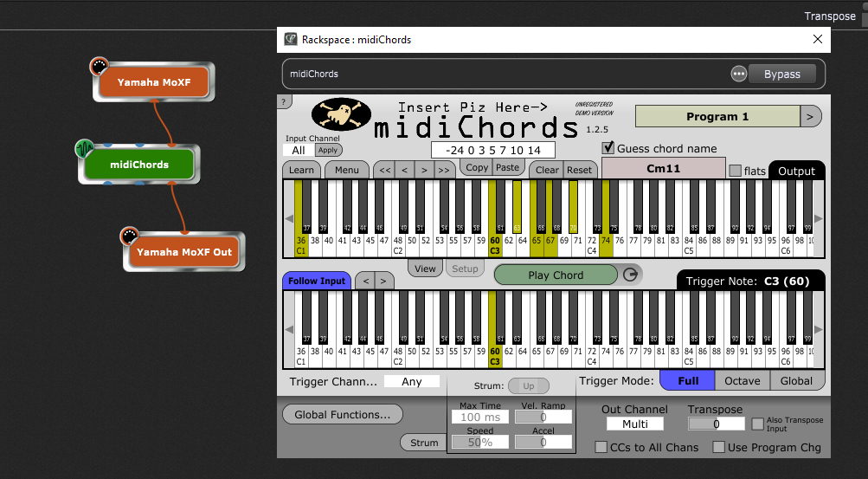Open the Out Channel Multi dropdown
This screenshot has height=479, width=868.
(635, 424)
